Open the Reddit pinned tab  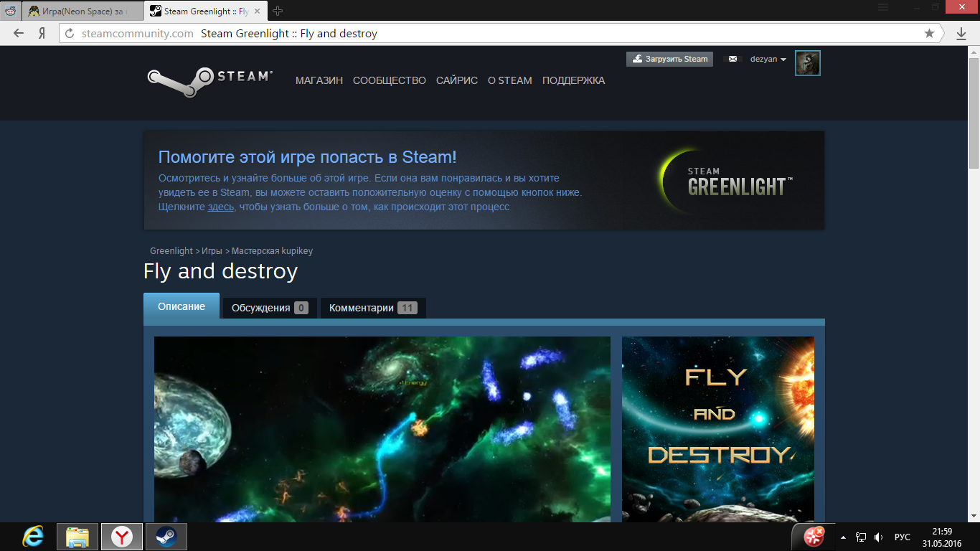point(11,11)
